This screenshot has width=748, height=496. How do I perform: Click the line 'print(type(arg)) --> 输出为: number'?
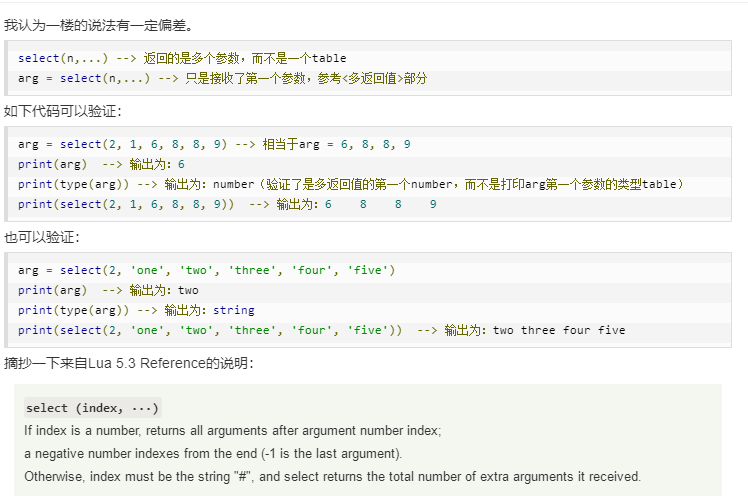351,184
